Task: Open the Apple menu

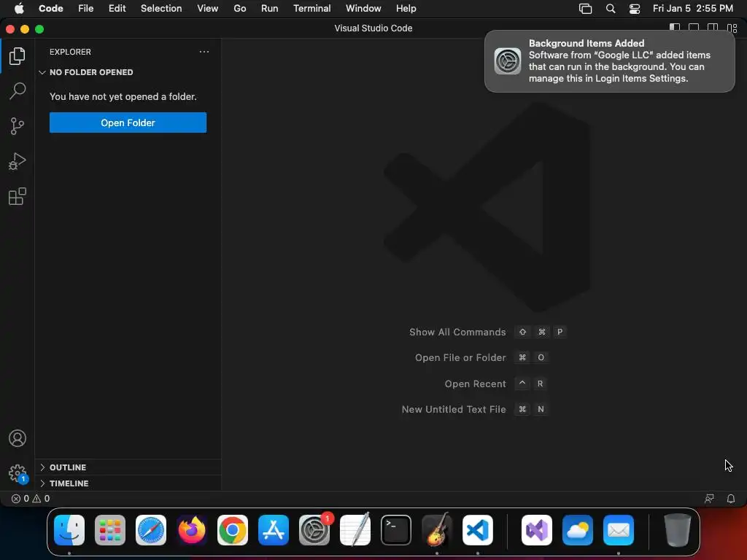Action: 19,9
